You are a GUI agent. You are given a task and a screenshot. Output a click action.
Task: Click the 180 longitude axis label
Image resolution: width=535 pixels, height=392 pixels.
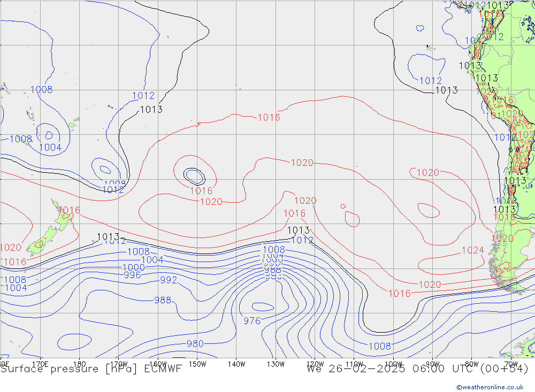tap(80, 364)
